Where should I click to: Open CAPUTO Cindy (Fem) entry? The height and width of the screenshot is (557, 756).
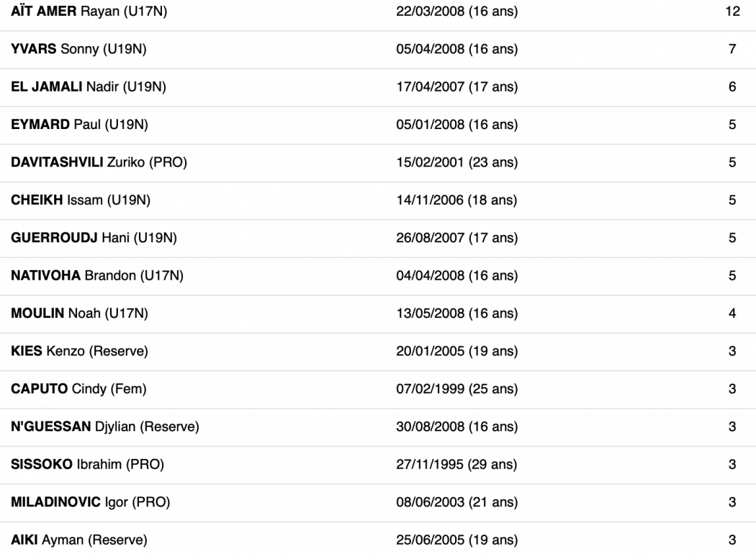(78, 388)
